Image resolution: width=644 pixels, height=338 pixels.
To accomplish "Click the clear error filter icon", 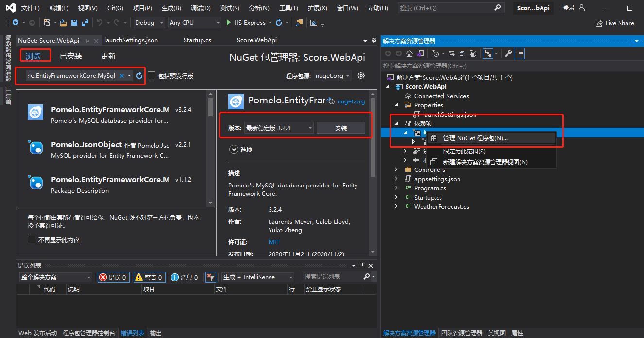I will 210,277.
